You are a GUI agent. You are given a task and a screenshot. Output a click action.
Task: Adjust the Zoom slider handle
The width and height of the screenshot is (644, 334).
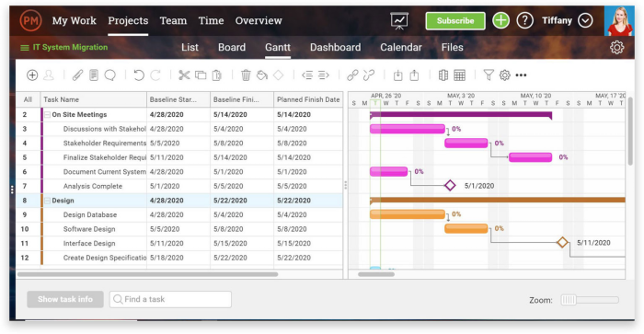click(x=569, y=300)
